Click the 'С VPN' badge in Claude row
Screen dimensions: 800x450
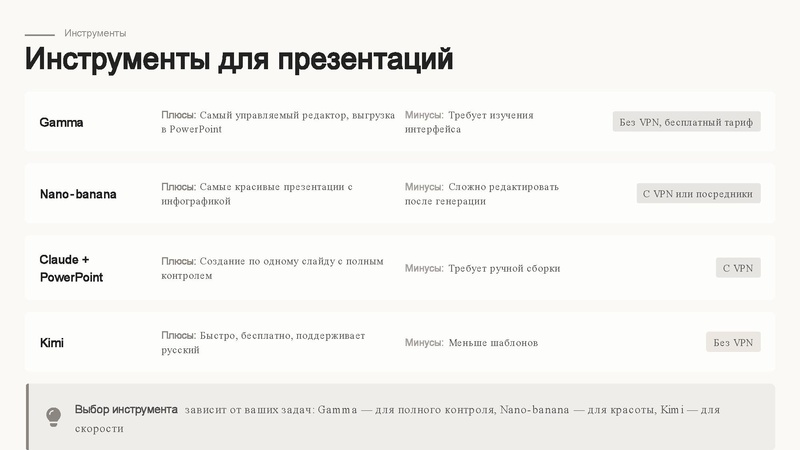(x=738, y=268)
